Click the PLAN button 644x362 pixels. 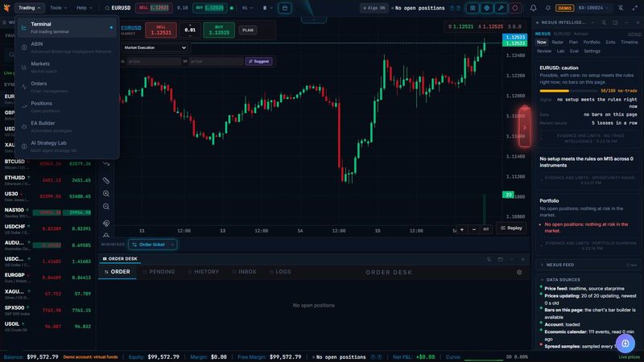point(248,30)
